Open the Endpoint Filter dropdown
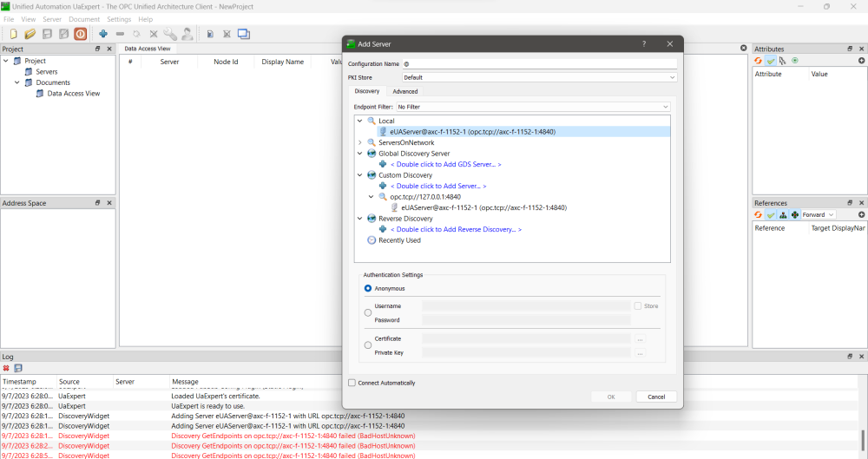868x459 pixels. pyautogui.click(x=532, y=107)
